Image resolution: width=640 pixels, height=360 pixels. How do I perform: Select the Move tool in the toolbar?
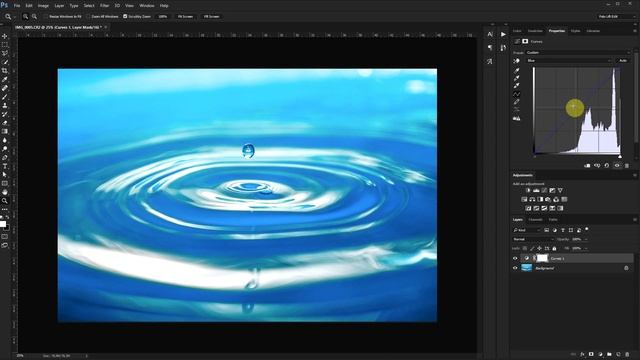pyautogui.click(x=5, y=36)
